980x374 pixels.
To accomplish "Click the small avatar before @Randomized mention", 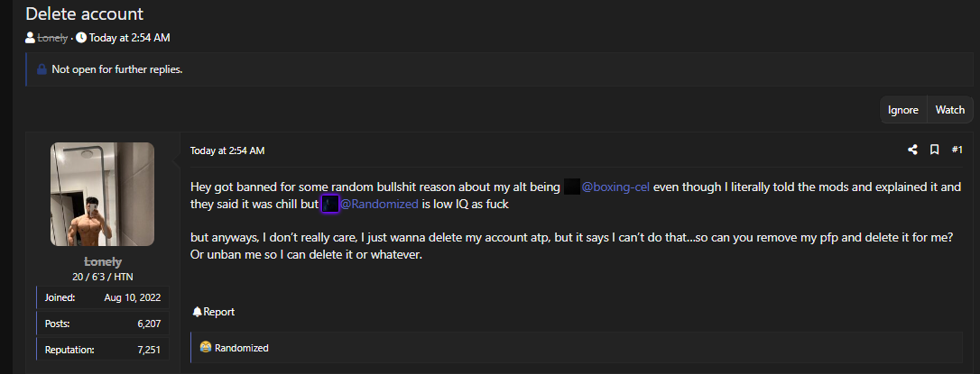I will [330, 205].
